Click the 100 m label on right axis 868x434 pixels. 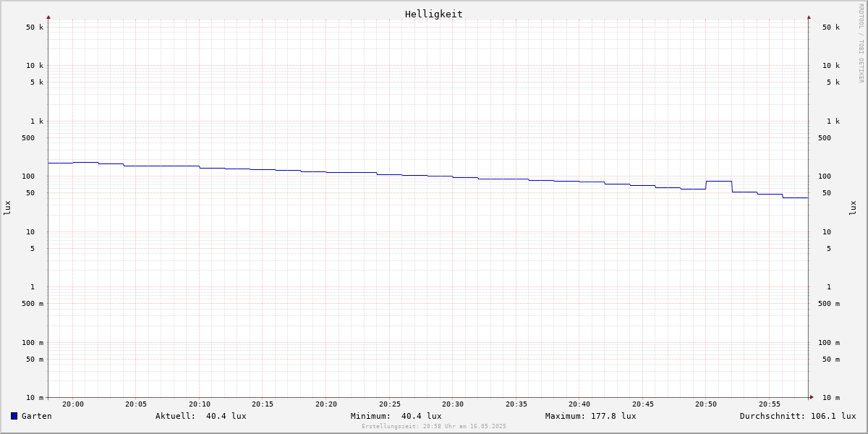(829, 343)
